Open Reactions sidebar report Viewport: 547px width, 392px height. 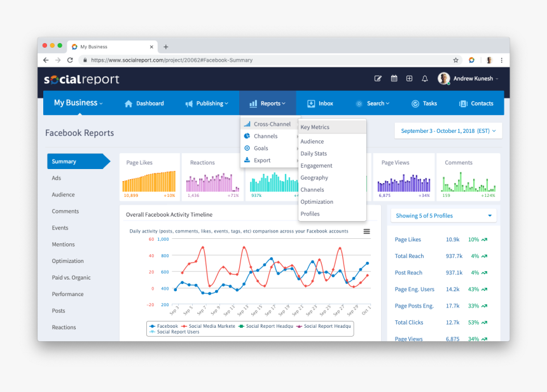[x=64, y=327]
